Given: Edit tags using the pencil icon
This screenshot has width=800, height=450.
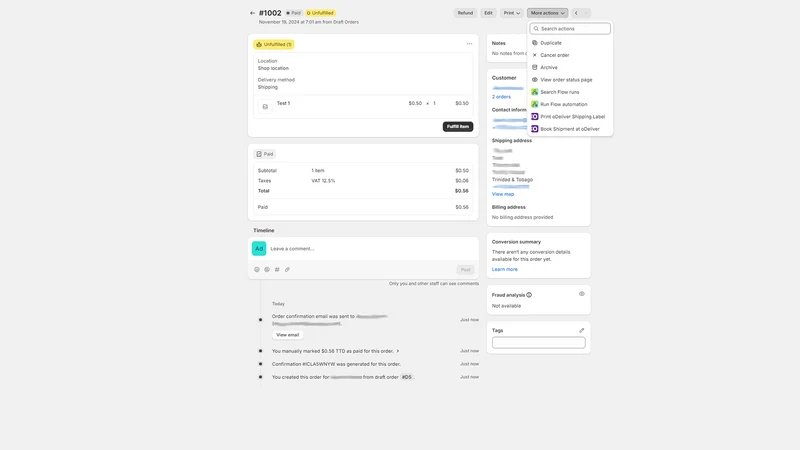Looking at the screenshot, I should 582,331.
